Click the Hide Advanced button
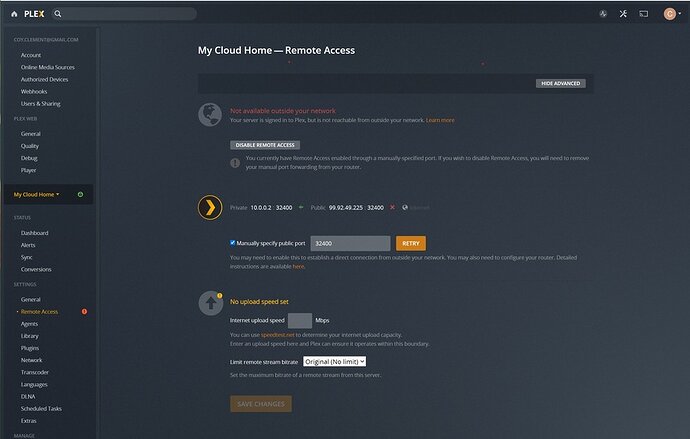 pyautogui.click(x=561, y=83)
